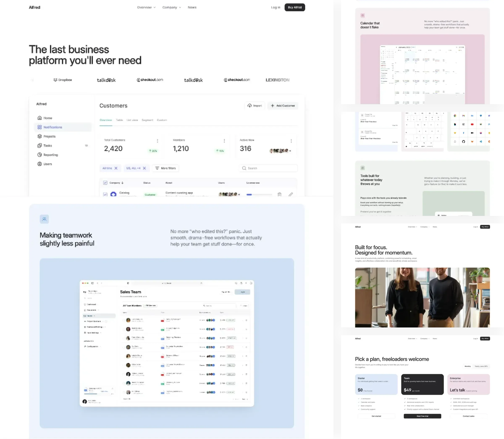Open the Projects layers icon

pos(39,136)
